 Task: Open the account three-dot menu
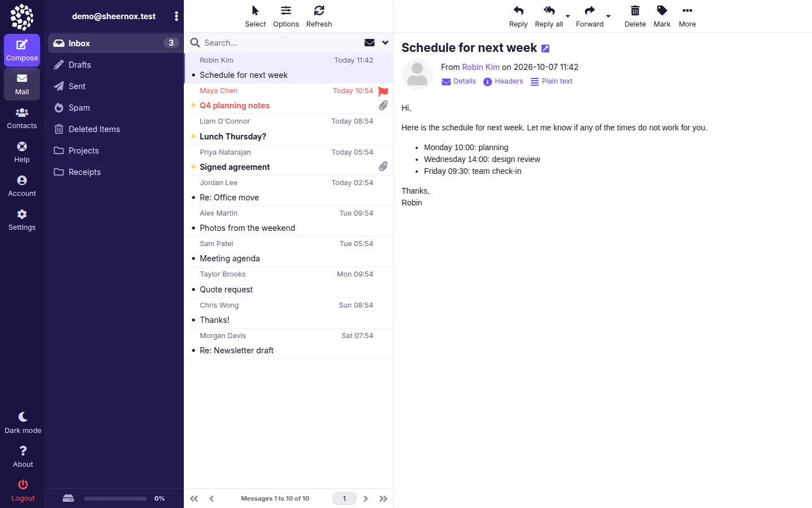(x=176, y=16)
